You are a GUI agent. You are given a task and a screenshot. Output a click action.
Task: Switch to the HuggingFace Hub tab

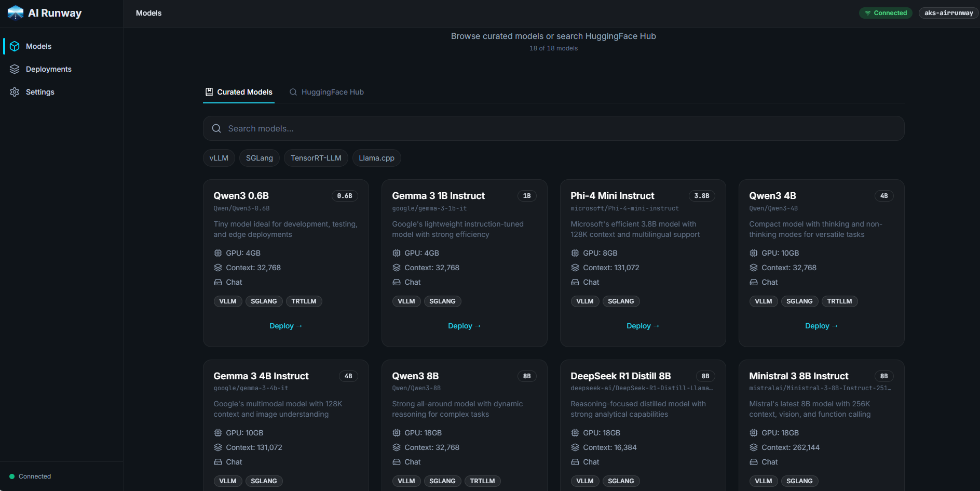click(x=326, y=92)
